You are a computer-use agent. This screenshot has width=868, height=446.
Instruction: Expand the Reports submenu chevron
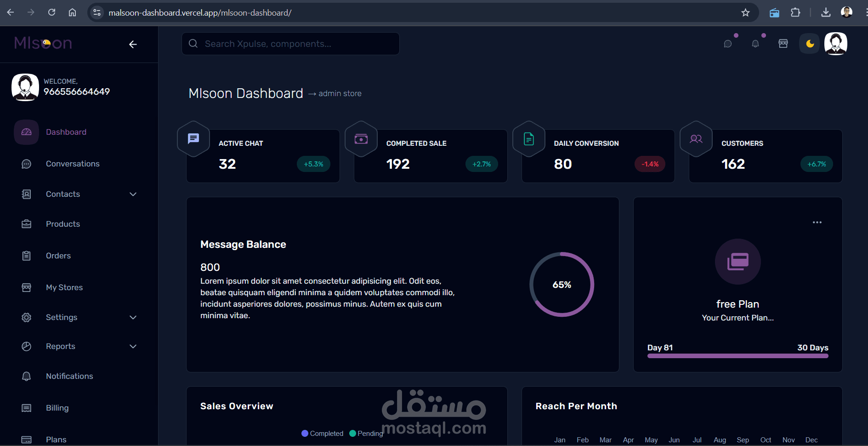pyautogui.click(x=133, y=346)
